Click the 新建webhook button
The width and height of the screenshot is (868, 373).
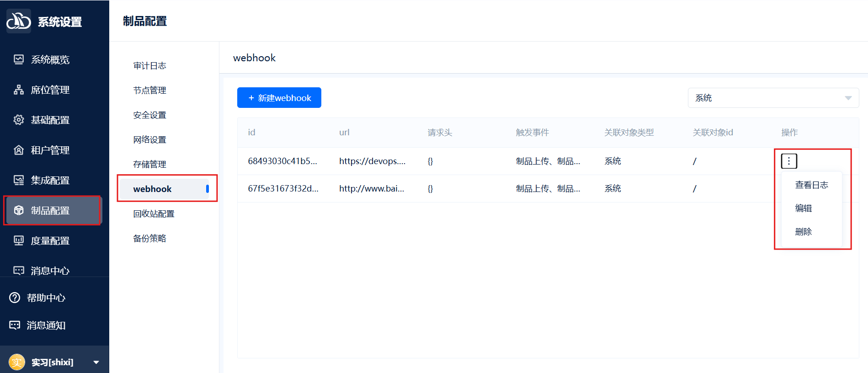point(279,98)
